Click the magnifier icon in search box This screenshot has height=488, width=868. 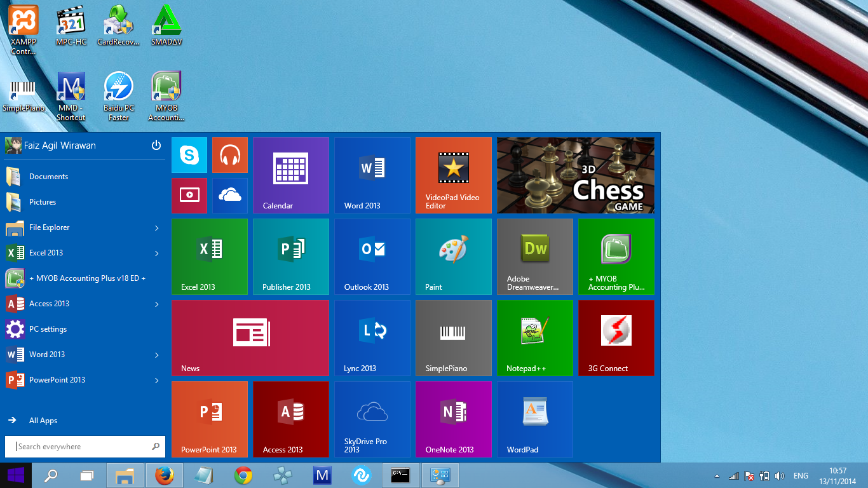click(156, 447)
